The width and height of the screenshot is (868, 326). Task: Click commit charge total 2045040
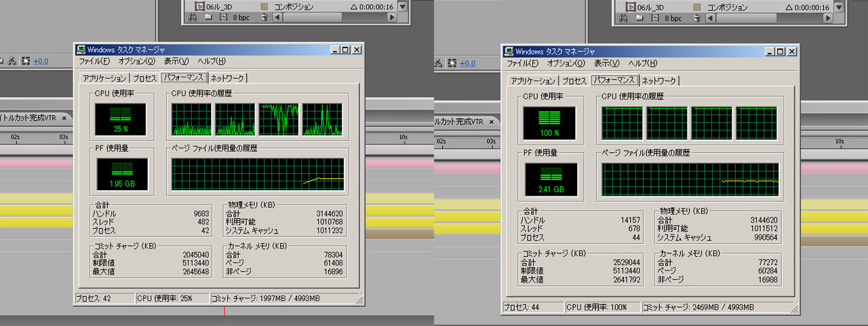pyautogui.click(x=196, y=255)
